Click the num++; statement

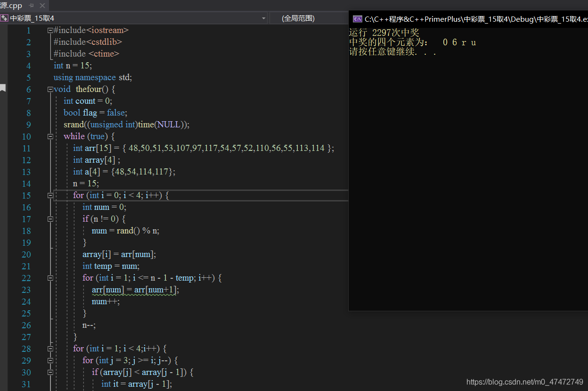106,301
